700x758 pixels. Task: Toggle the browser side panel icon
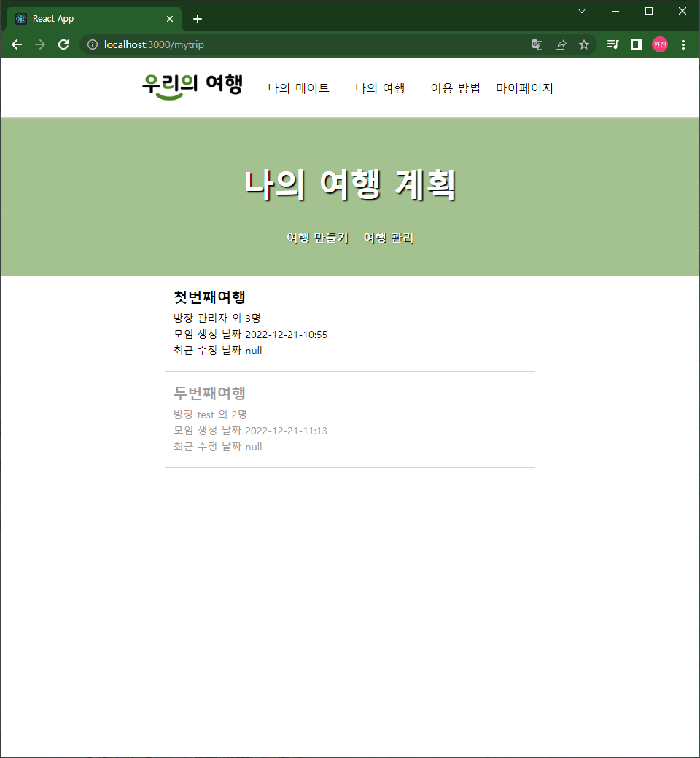(x=636, y=44)
